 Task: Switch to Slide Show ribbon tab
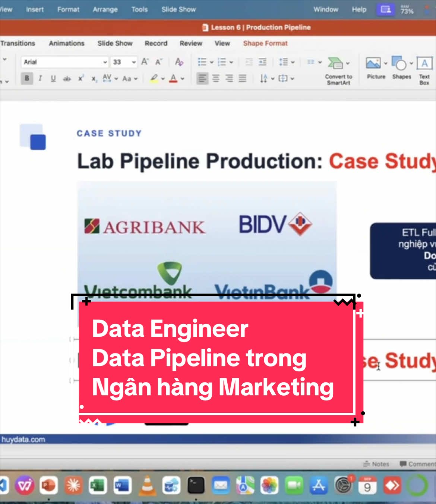click(x=115, y=43)
